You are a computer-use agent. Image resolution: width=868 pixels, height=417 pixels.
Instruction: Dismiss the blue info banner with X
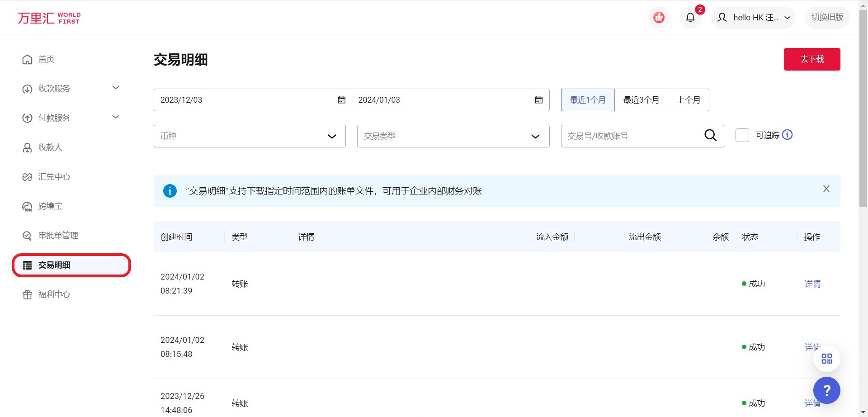point(826,188)
